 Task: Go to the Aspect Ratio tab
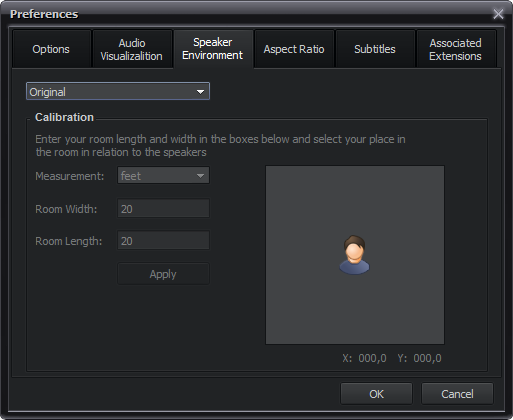294,49
